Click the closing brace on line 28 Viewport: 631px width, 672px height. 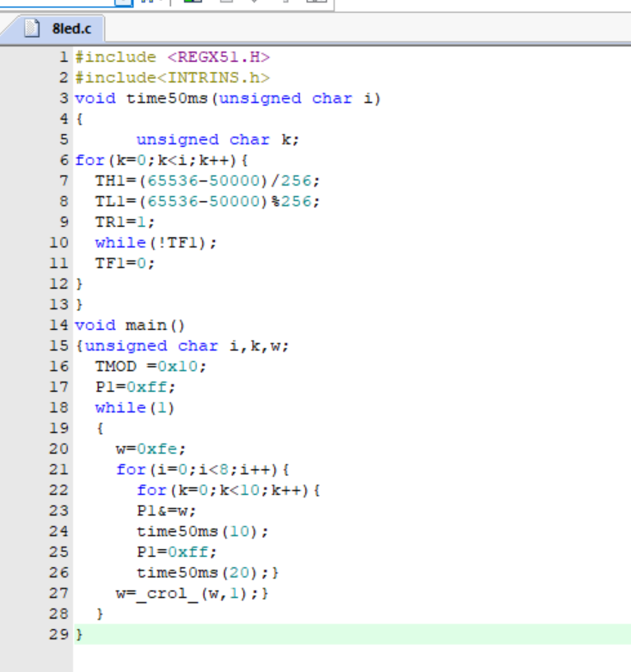(100, 614)
